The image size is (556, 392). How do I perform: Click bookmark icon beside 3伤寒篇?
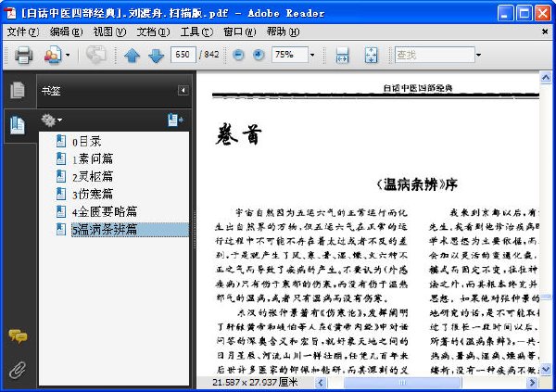pos(61,194)
